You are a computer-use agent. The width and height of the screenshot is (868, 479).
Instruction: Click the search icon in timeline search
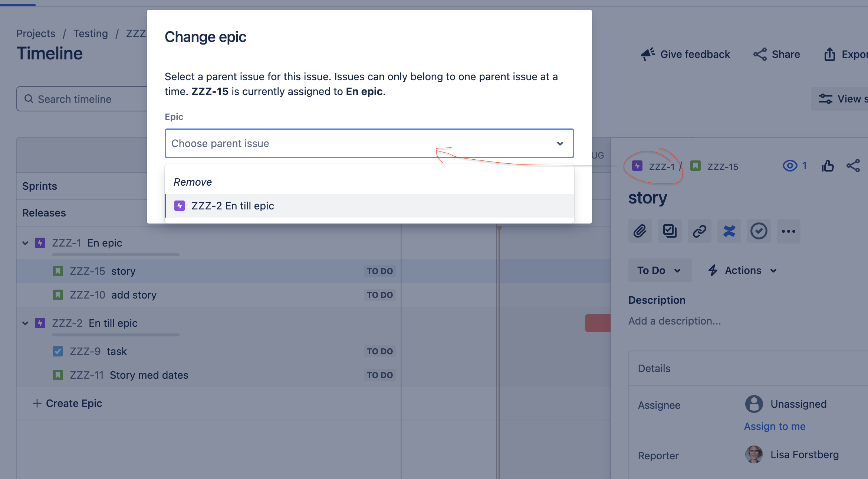[x=29, y=98]
